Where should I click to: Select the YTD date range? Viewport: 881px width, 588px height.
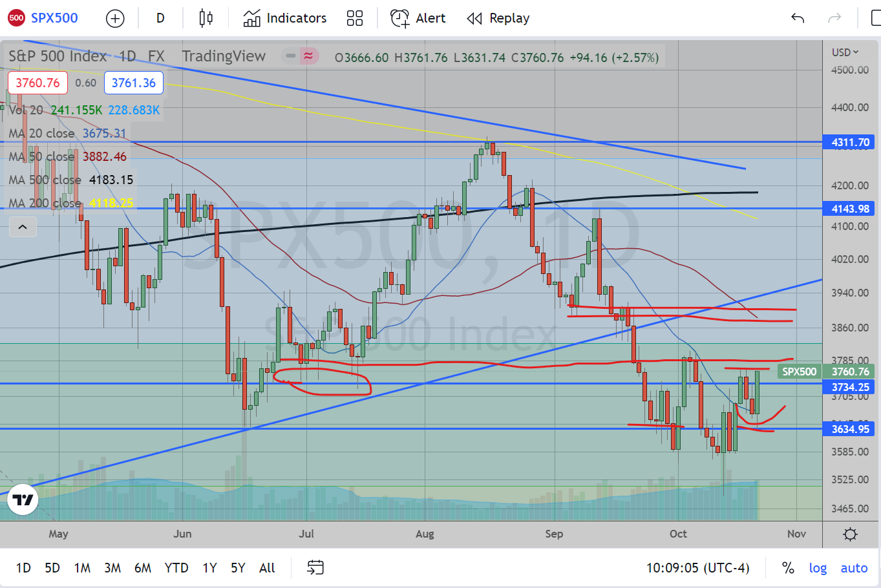[176, 568]
